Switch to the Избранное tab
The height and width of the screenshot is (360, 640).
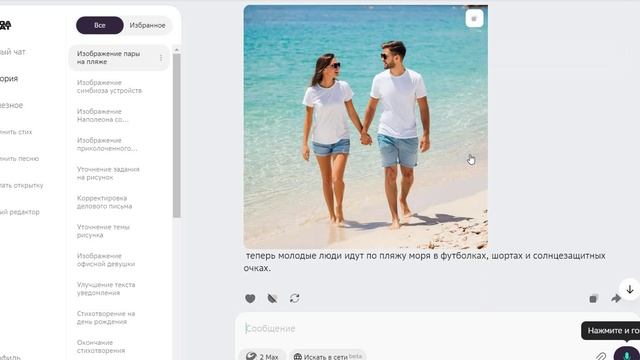tap(147, 25)
